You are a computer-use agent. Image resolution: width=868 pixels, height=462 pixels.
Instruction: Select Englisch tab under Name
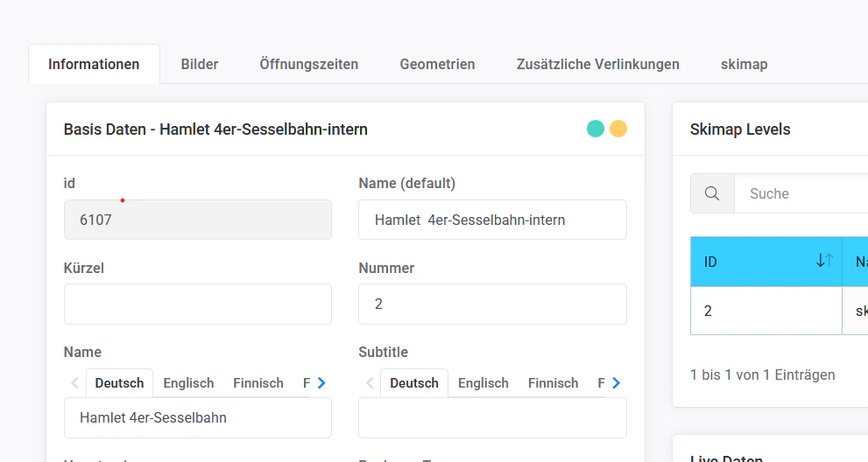[188, 383]
